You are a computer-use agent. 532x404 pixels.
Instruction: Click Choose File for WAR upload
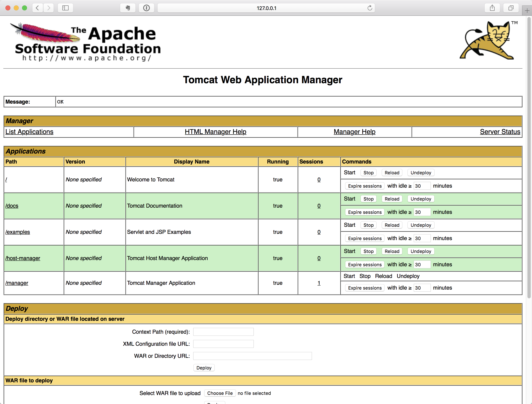point(220,393)
